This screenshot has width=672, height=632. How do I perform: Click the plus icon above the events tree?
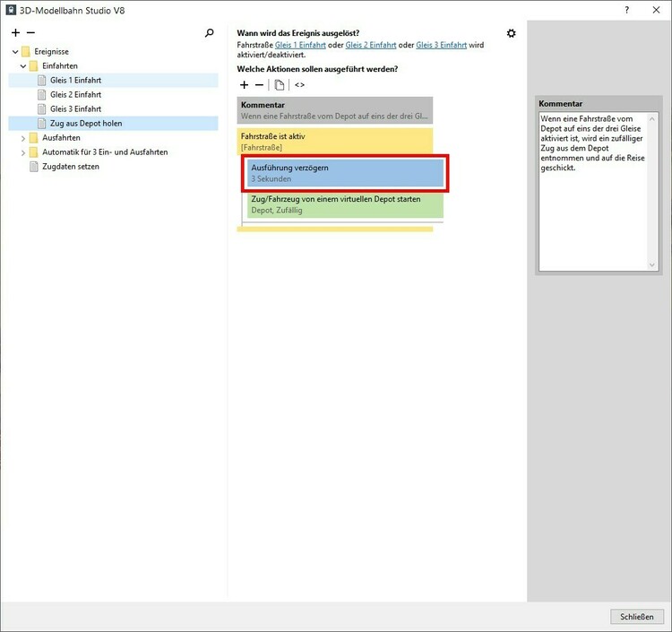point(15,32)
